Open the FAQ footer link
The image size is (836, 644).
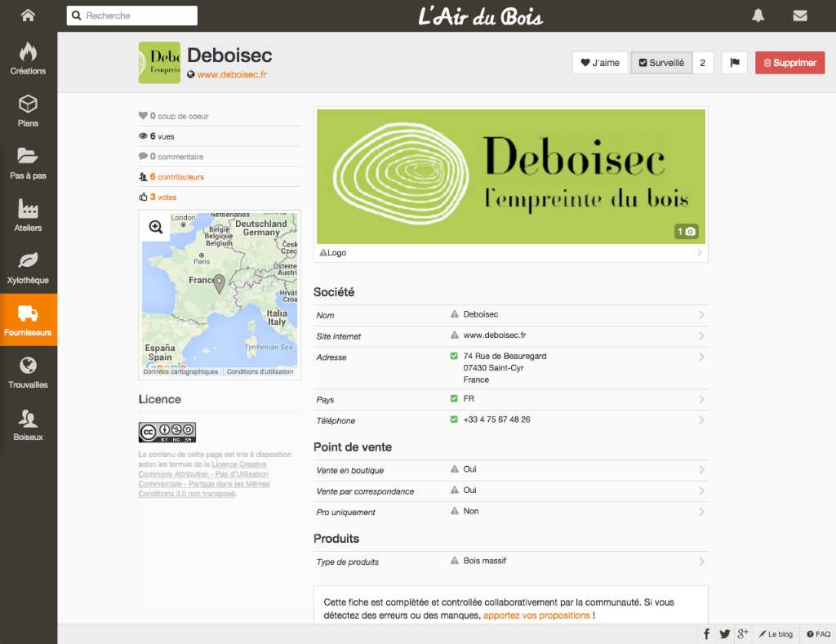[818, 634]
